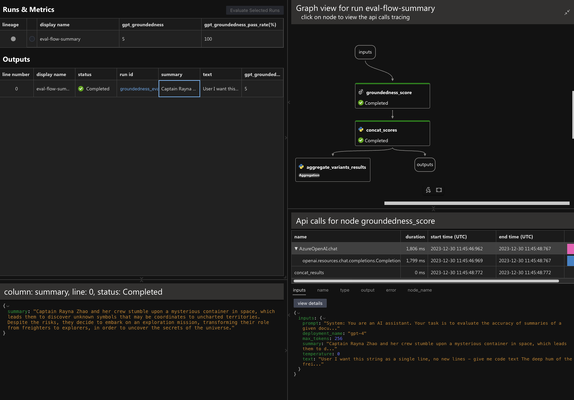Click the pink timeline bar for AzureOpenAI.chat
The width and height of the screenshot is (574, 400).
[x=570, y=249]
